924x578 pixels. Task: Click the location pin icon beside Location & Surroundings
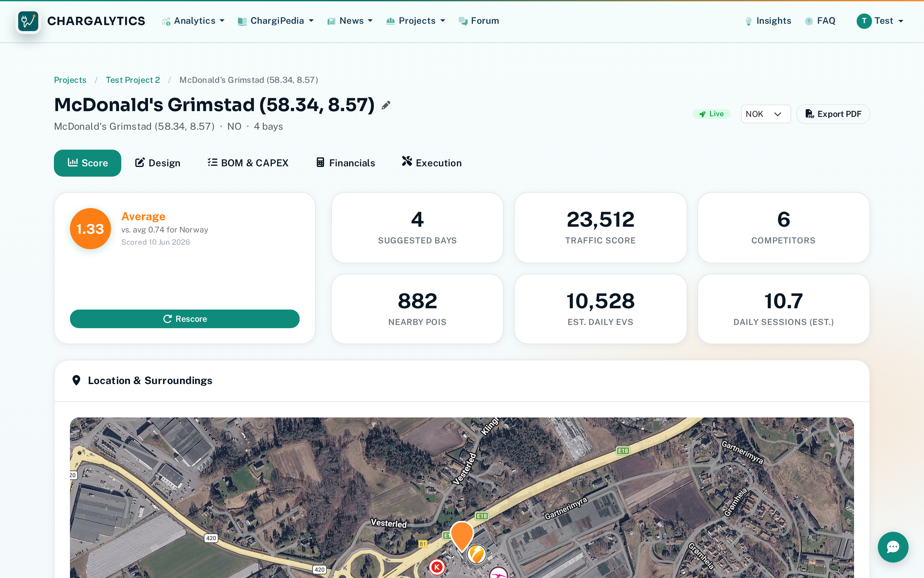click(76, 381)
